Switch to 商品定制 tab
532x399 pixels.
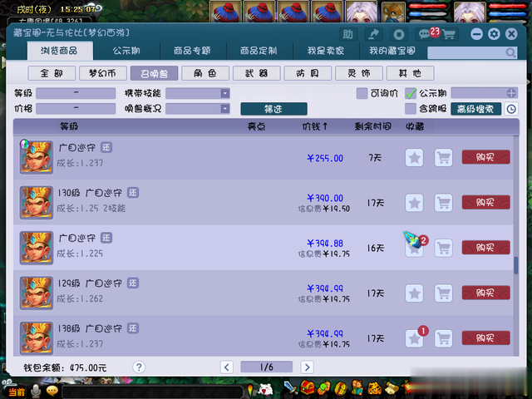tap(259, 51)
